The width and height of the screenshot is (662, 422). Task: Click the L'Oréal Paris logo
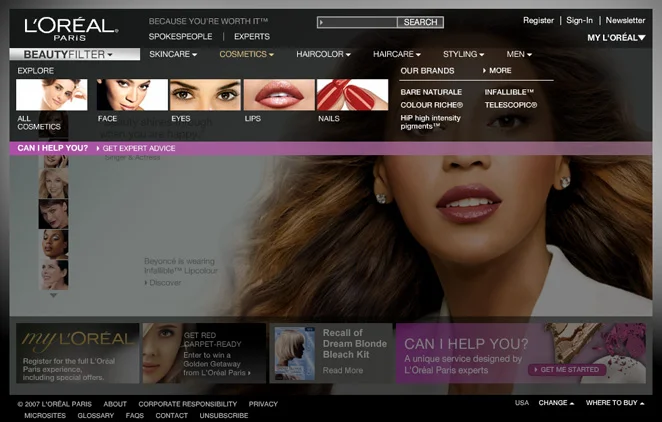tap(71, 29)
